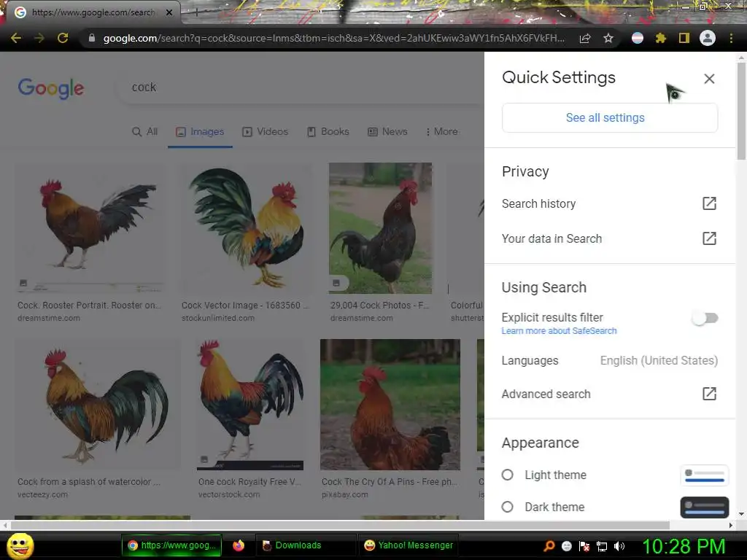Click the Light theme preview swatch
This screenshot has height=560, width=747.
point(705,475)
